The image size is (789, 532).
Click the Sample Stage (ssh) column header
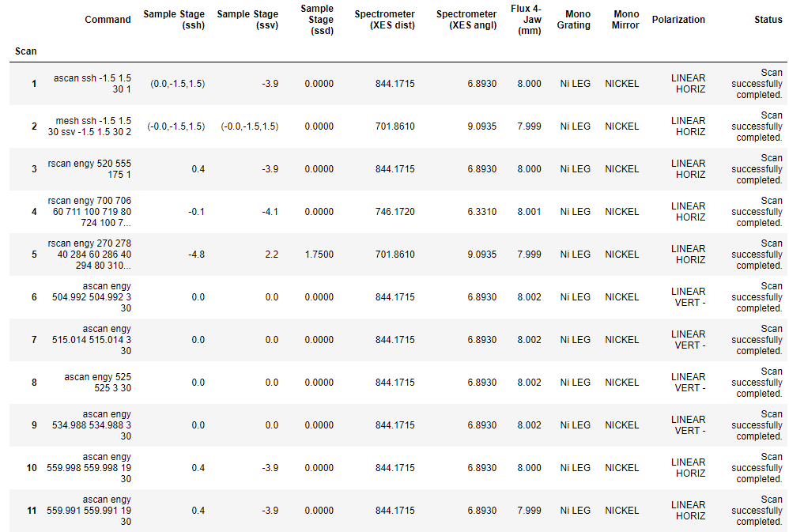(x=174, y=20)
